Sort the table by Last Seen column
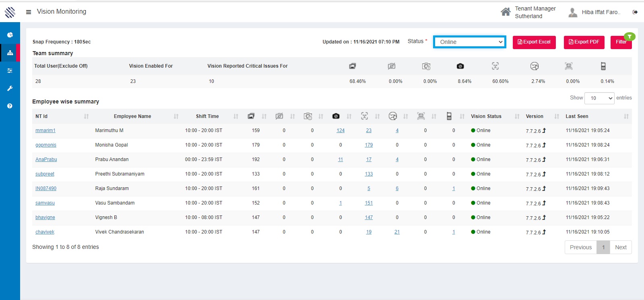 tap(577, 116)
